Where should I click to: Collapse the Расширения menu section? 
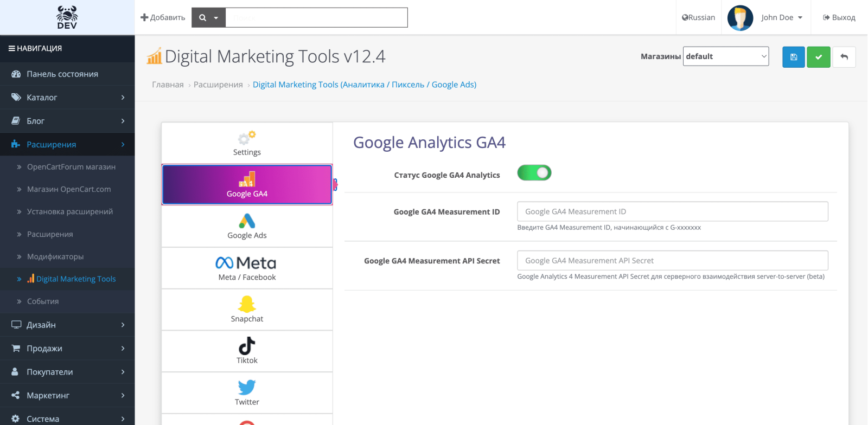[67, 144]
